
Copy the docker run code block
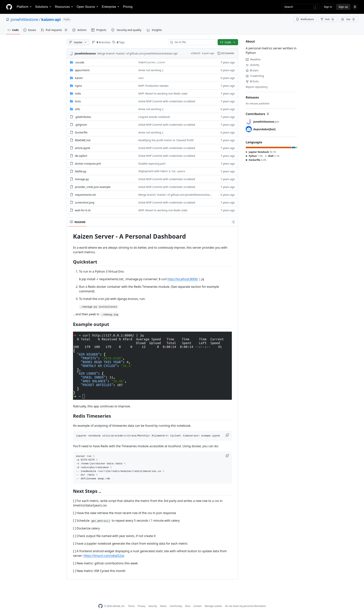(x=227, y=456)
